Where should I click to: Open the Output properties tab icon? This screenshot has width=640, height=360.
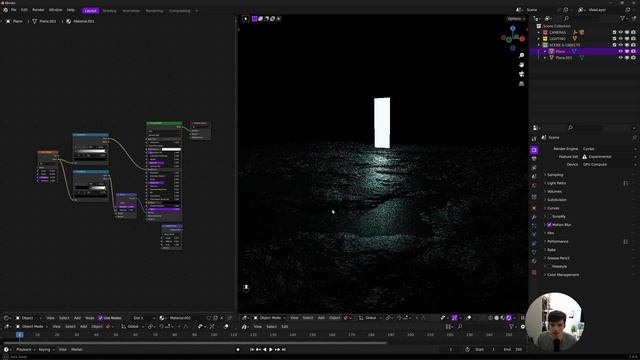(534, 159)
